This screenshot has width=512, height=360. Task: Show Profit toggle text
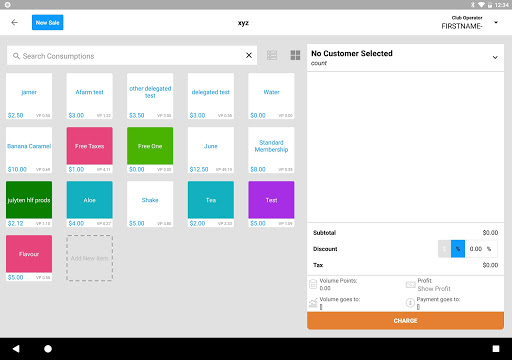[434, 289]
